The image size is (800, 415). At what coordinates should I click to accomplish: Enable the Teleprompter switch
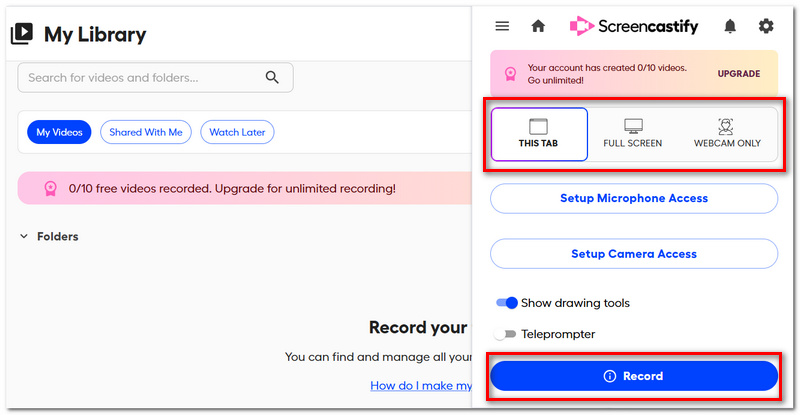click(505, 334)
